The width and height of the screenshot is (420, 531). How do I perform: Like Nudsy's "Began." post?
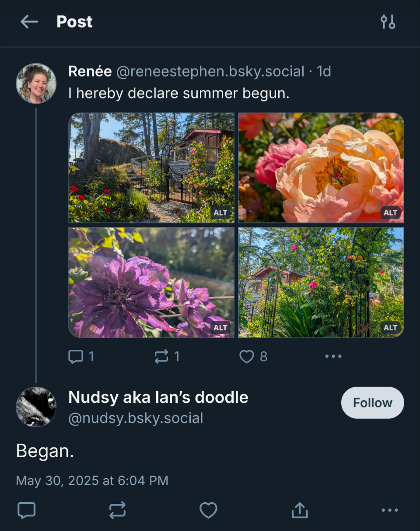coord(208,510)
